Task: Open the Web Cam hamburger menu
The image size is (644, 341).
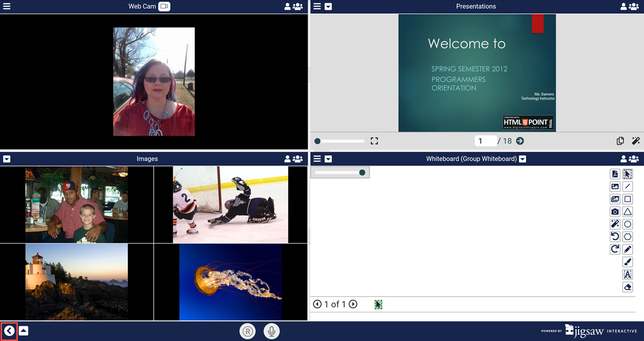Action: pos(7,7)
